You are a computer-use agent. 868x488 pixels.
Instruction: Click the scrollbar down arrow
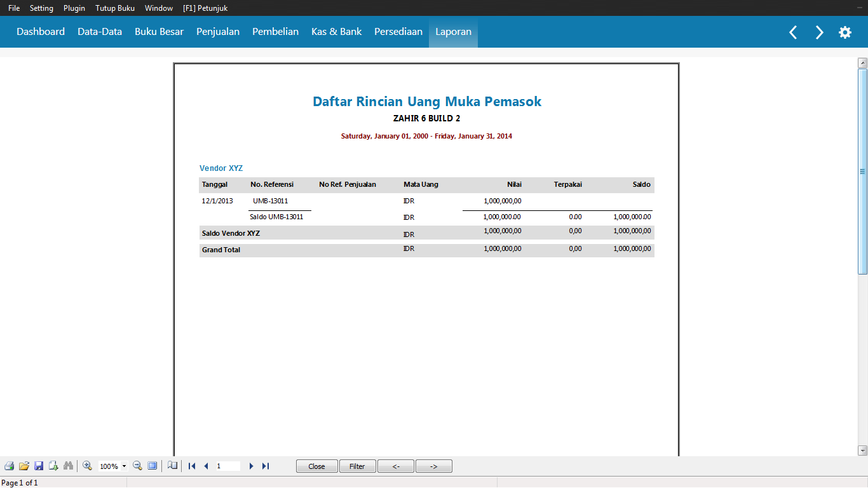862,451
